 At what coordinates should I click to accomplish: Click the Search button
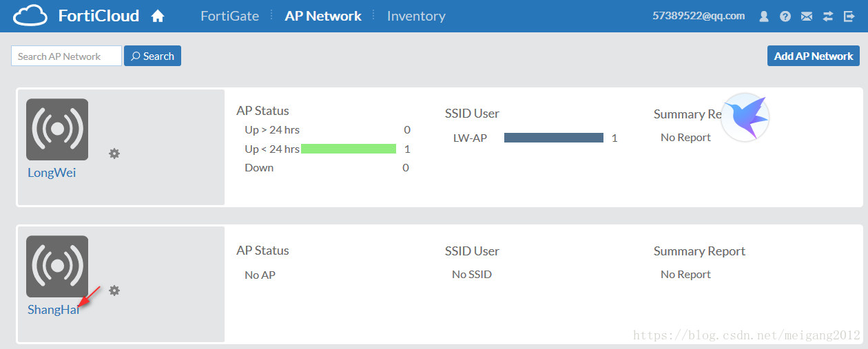[x=152, y=56]
